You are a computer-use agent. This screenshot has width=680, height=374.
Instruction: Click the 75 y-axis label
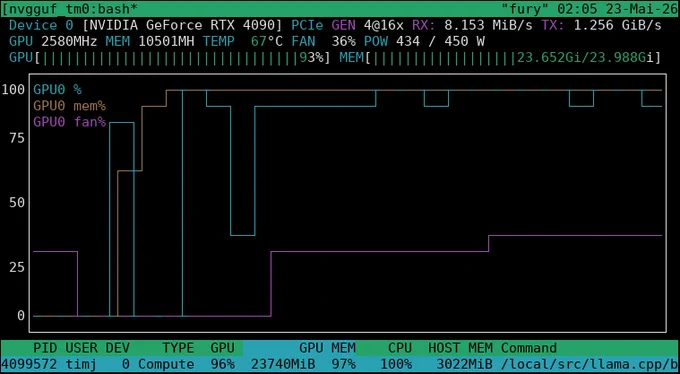(x=17, y=138)
